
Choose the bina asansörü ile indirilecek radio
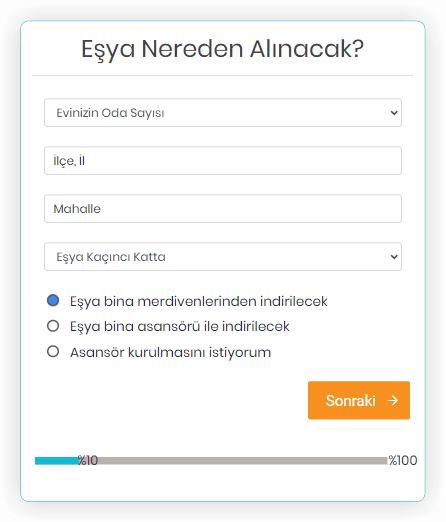53,326
